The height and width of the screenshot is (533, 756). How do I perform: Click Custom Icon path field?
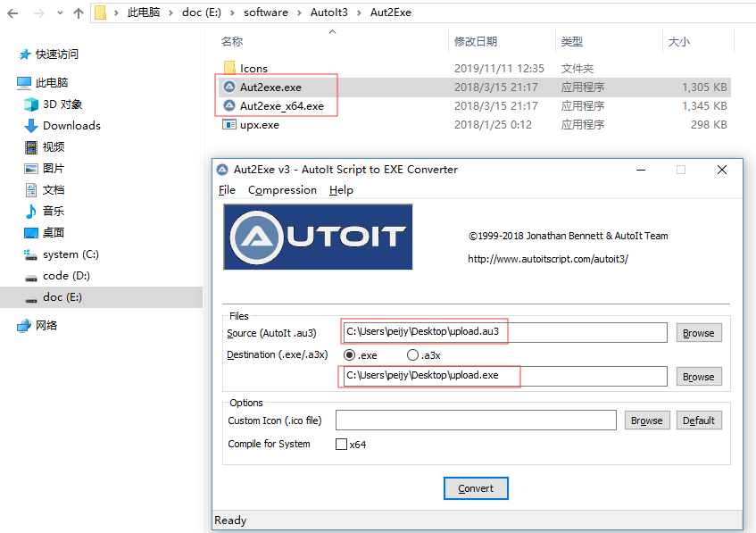(x=476, y=421)
